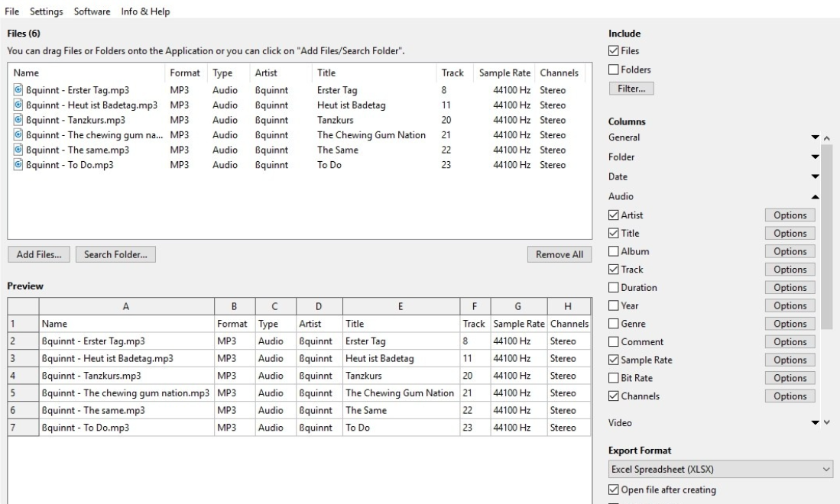Enable the Year column checkbox
The width and height of the screenshot is (840, 504).
click(614, 305)
